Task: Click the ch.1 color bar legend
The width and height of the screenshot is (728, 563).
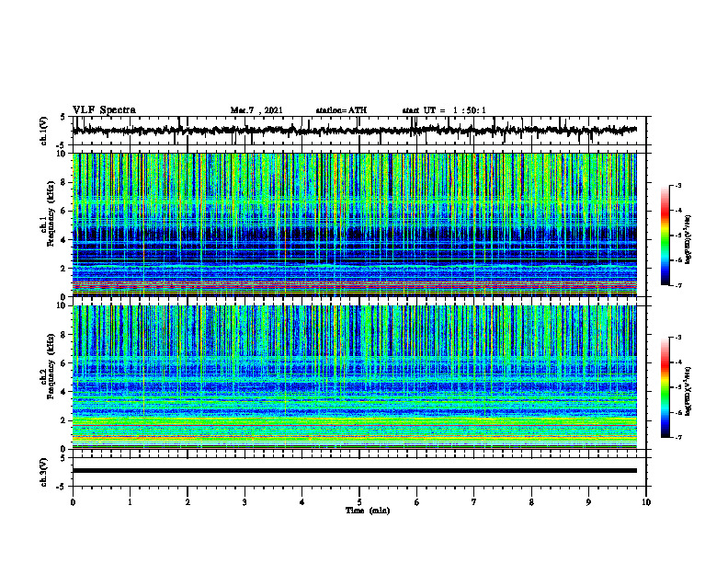Action: coord(665,236)
